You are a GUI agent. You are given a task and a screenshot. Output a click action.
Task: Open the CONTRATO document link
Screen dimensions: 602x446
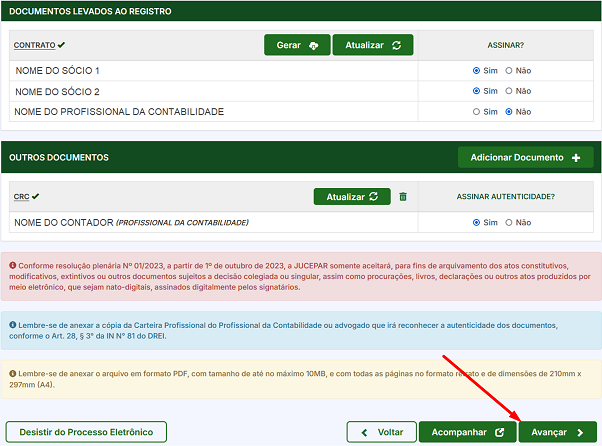(33, 45)
